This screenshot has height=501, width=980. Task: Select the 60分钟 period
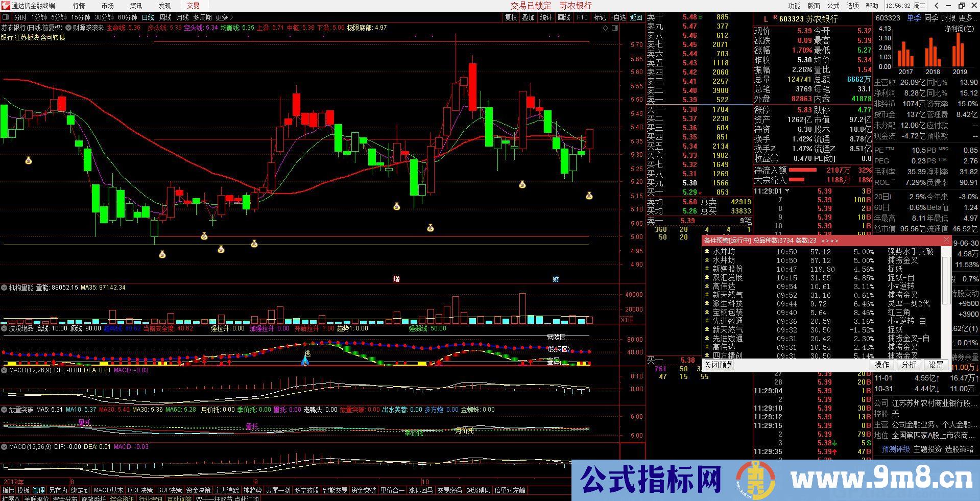click(128, 17)
